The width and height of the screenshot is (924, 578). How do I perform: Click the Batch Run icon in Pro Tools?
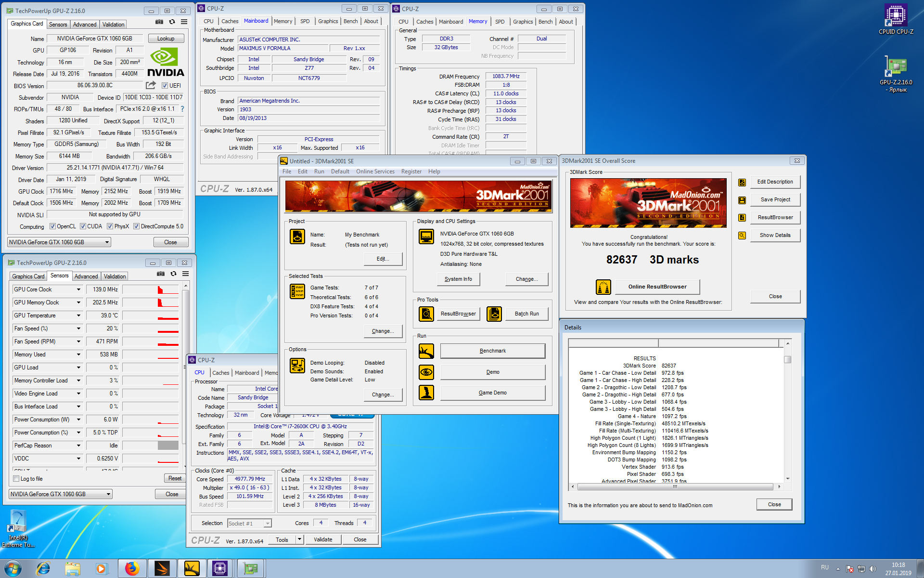click(x=494, y=314)
